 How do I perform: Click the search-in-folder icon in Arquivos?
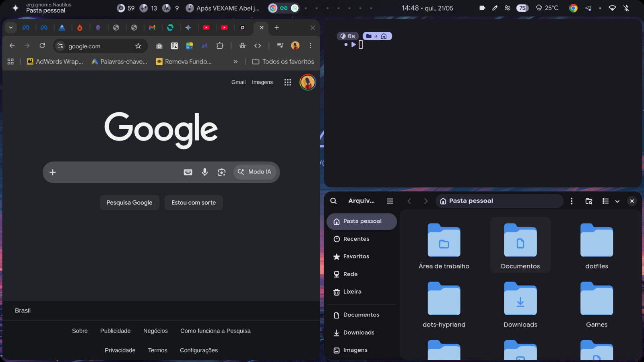(588, 201)
